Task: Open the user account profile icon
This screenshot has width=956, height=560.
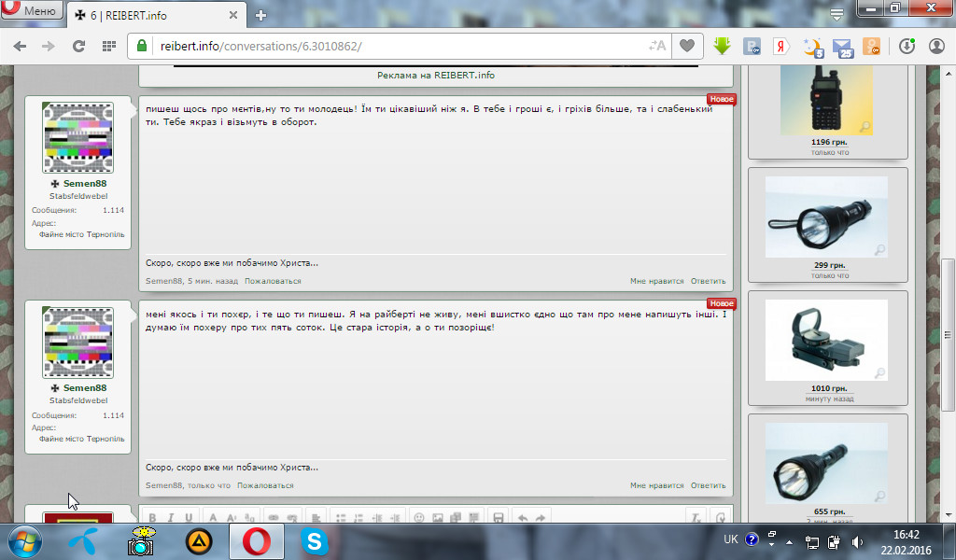Action: (x=936, y=47)
